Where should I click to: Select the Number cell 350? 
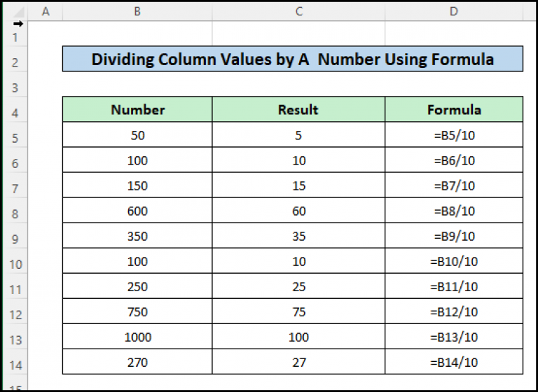pos(137,236)
